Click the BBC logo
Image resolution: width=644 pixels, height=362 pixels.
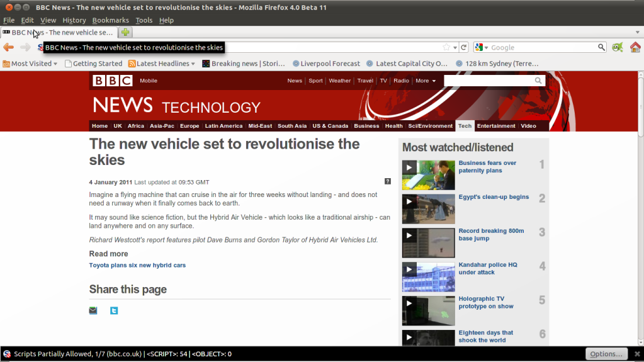pyautogui.click(x=112, y=81)
